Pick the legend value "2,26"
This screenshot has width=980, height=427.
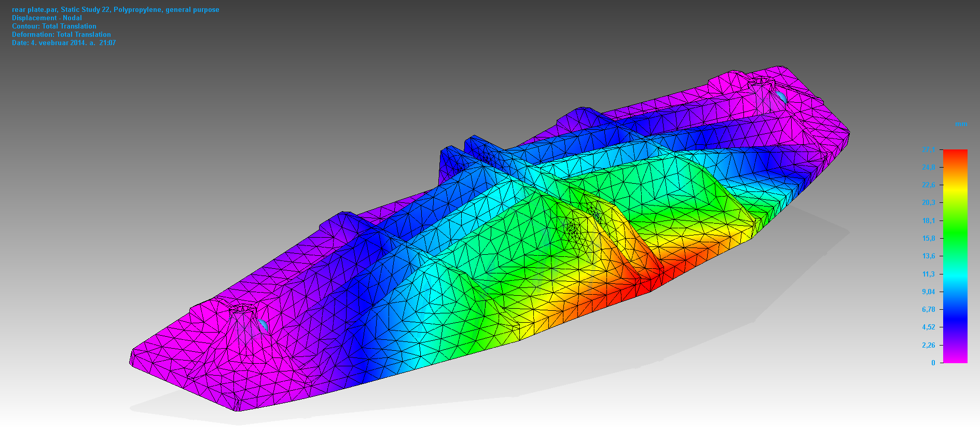pyautogui.click(x=929, y=345)
